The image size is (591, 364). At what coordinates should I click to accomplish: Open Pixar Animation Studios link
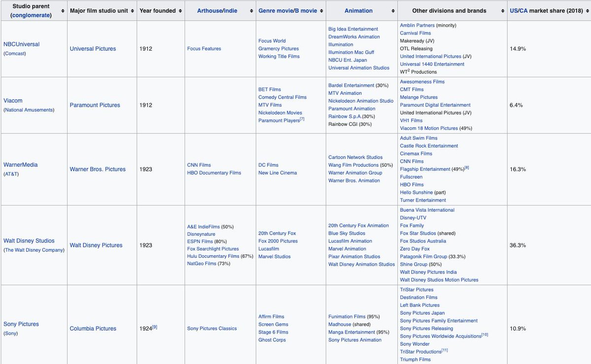point(355,257)
